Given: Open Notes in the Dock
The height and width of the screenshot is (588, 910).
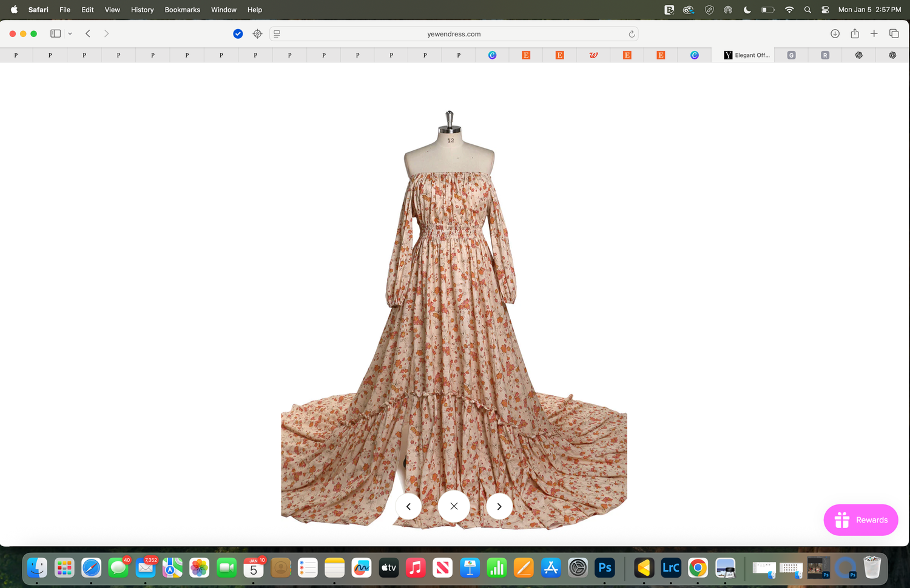Looking at the screenshot, I should (x=334, y=568).
